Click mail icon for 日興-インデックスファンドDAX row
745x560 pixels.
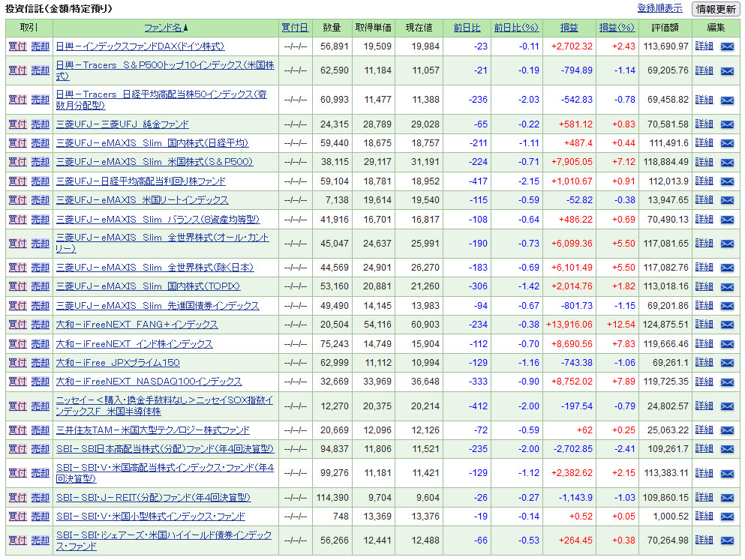pos(727,46)
